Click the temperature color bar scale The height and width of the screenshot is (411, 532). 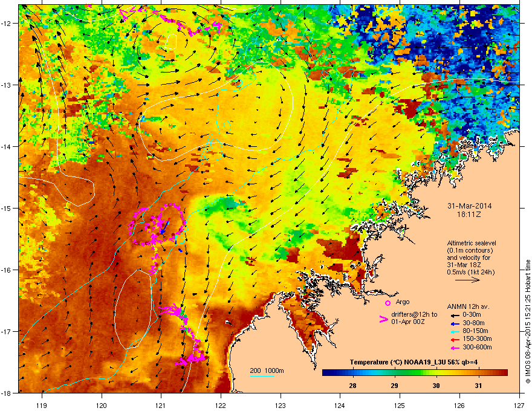415,373
